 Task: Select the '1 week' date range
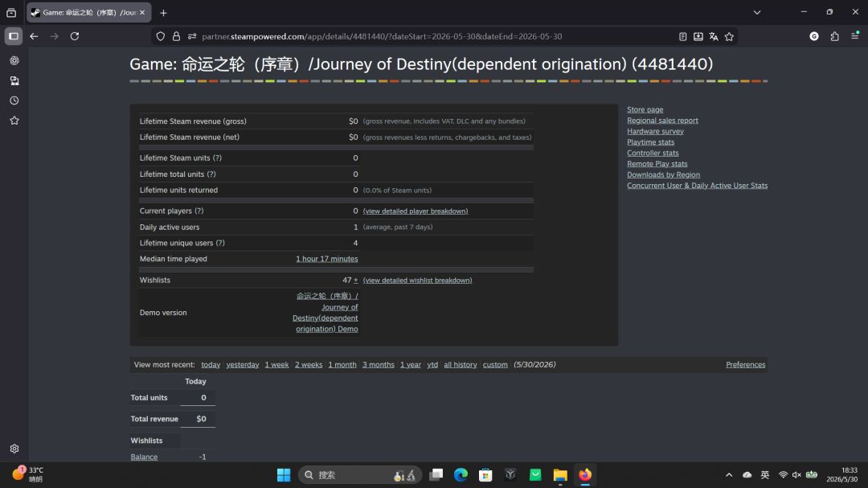276,364
